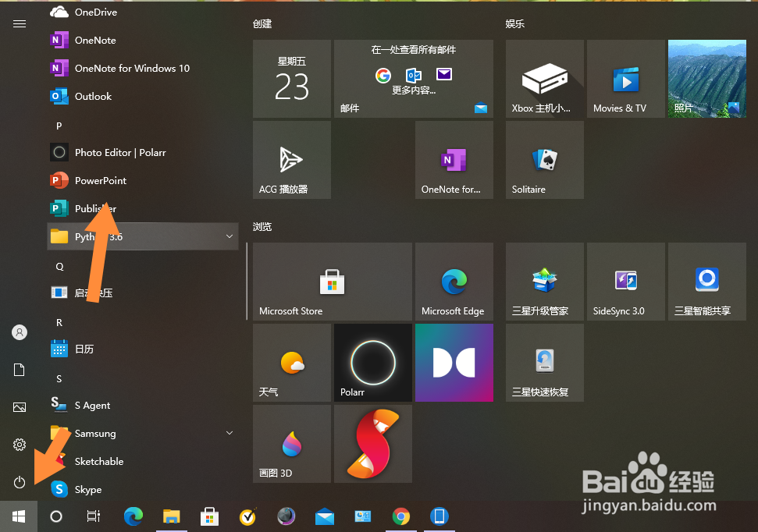Open OneDrive from the app list
Screen dimensions: 758x532
pos(143,12)
